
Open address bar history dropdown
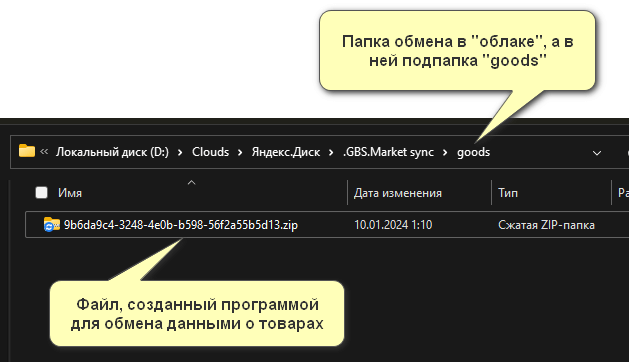point(597,153)
